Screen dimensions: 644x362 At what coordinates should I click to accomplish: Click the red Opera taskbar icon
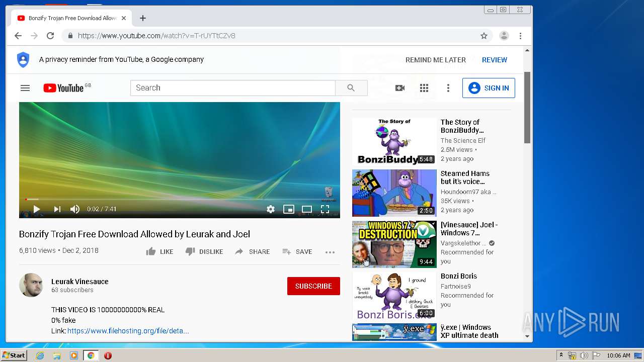point(108,355)
